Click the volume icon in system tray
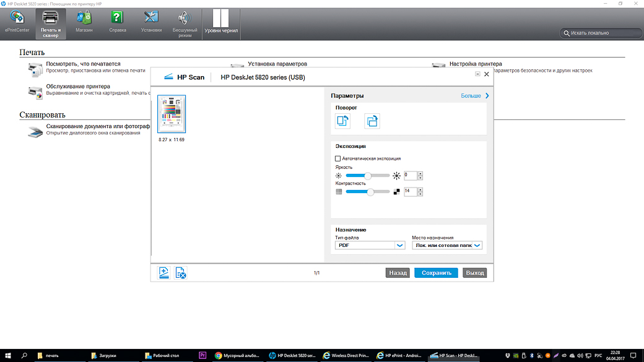The image size is (644, 362). pyautogui.click(x=580, y=355)
